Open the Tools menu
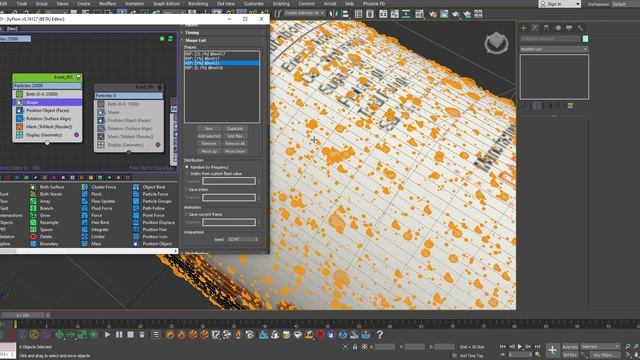 click(22, 4)
